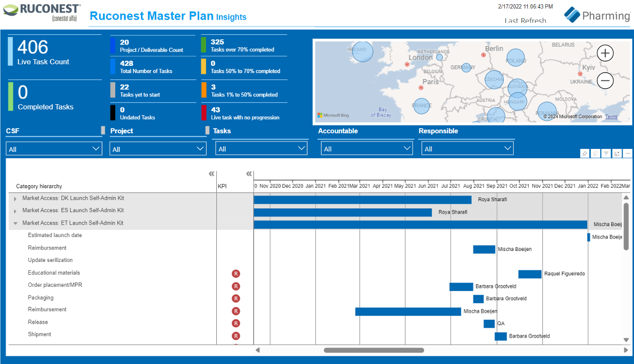Zoom out on the map with the minus button
Screen dimensions: 634x364
(x=605, y=80)
